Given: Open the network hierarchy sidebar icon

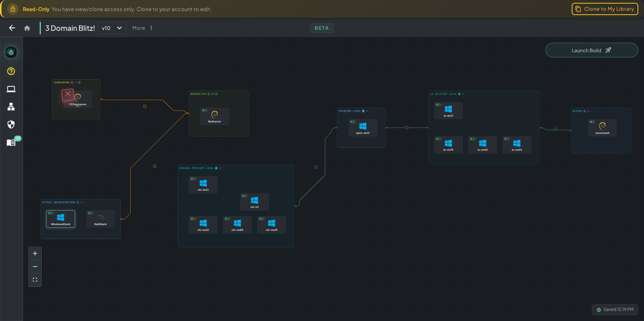Looking at the screenshot, I should click(11, 107).
